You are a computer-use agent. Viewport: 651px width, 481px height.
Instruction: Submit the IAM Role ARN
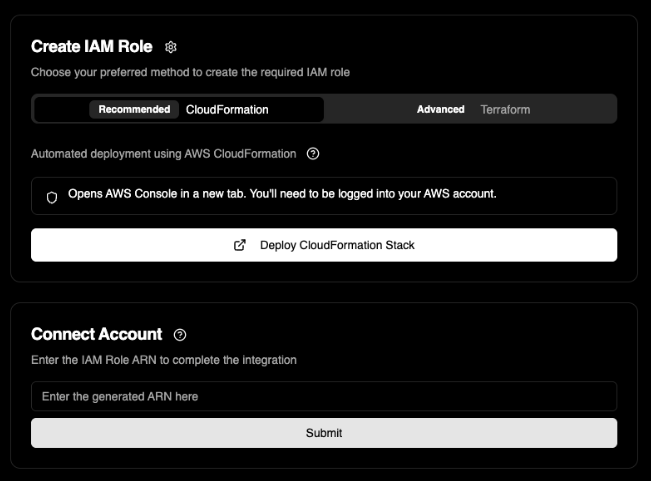pos(323,433)
